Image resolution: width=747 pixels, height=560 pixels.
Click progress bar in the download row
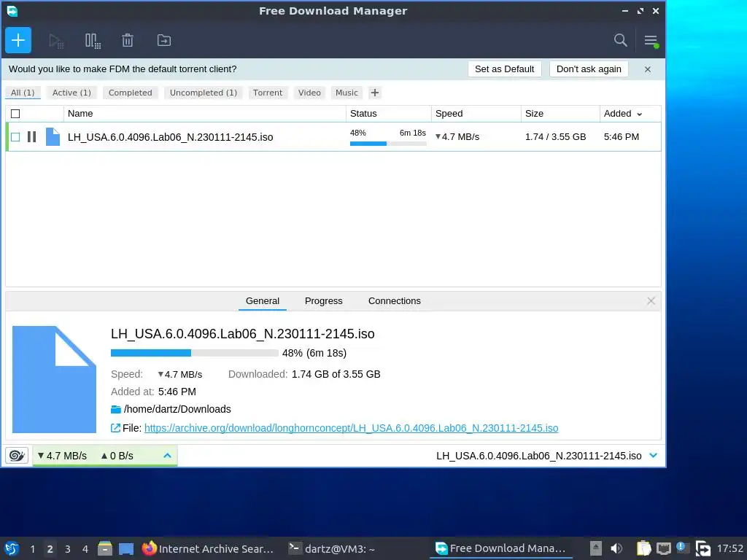point(388,144)
